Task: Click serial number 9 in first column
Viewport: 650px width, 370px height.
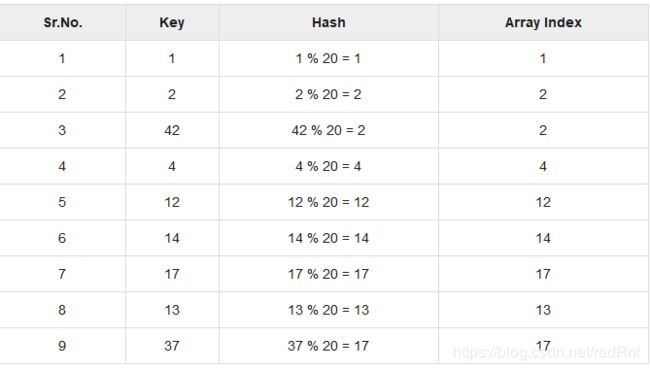Action: tap(62, 346)
